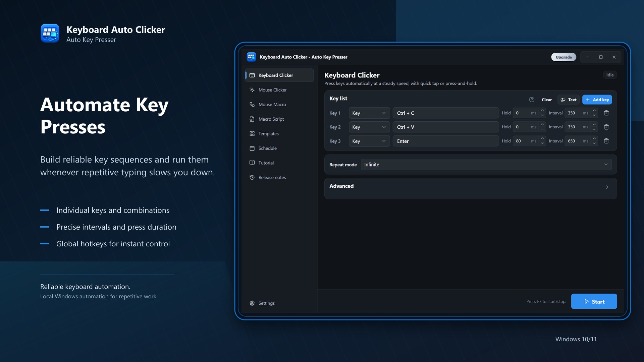Open Settings from the sidebar
Image resolution: width=644 pixels, height=362 pixels.
[279, 303]
